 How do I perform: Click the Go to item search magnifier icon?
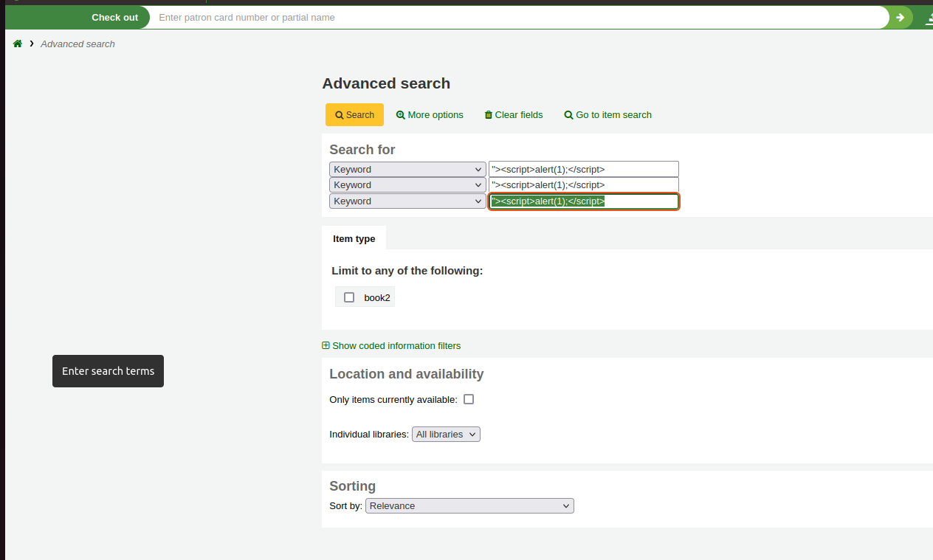[x=568, y=115]
